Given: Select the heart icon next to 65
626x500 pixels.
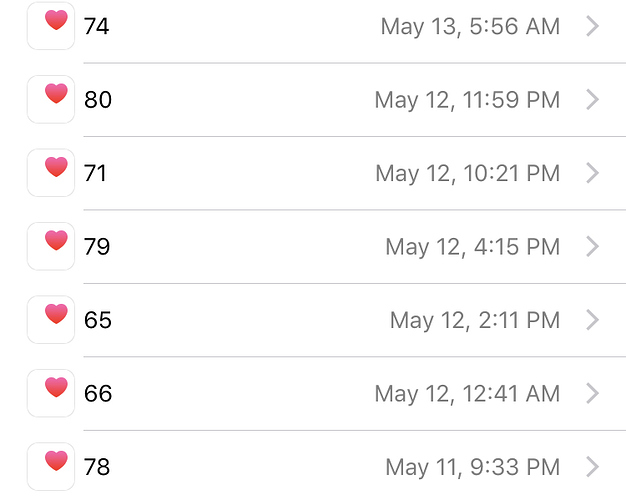Looking at the screenshot, I should coord(51,320).
